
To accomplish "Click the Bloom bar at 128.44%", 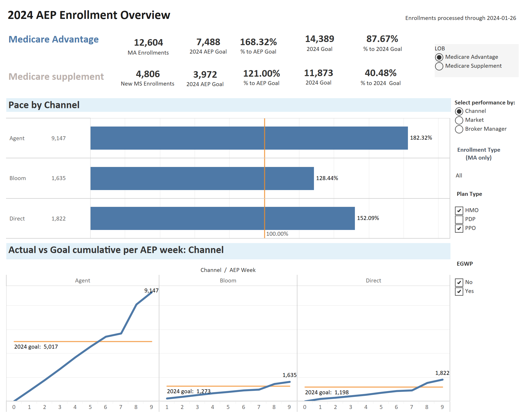I will pyautogui.click(x=202, y=178).
